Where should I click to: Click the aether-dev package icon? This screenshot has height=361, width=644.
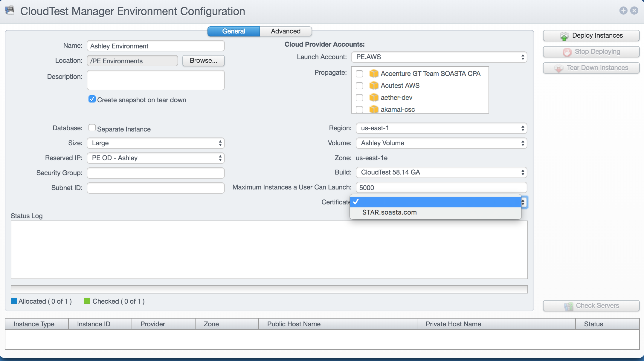click(374, 98)
